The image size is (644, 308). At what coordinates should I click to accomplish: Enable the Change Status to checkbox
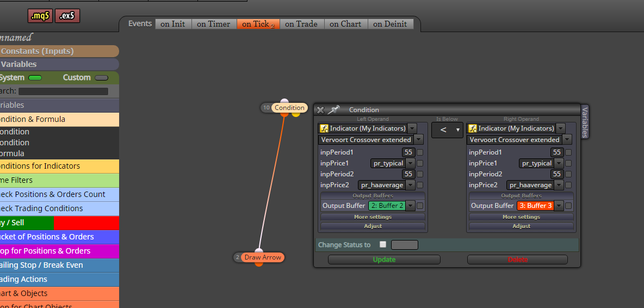pyautogui.click(x=383, y=244)
